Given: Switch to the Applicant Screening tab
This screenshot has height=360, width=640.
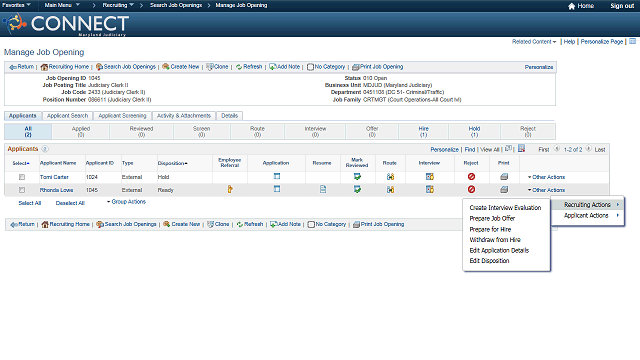Looking at the screenshot, I should [x=122, y=116].
